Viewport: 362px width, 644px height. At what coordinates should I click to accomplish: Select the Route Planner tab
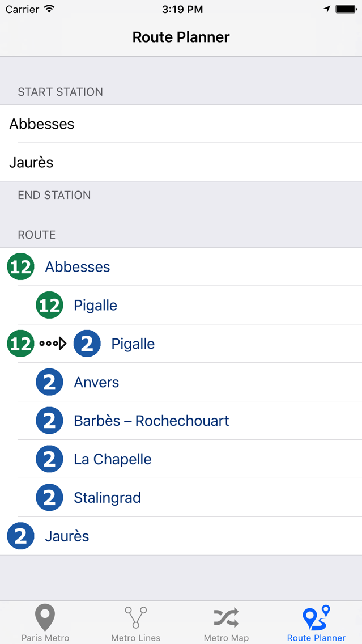[316, 622]
